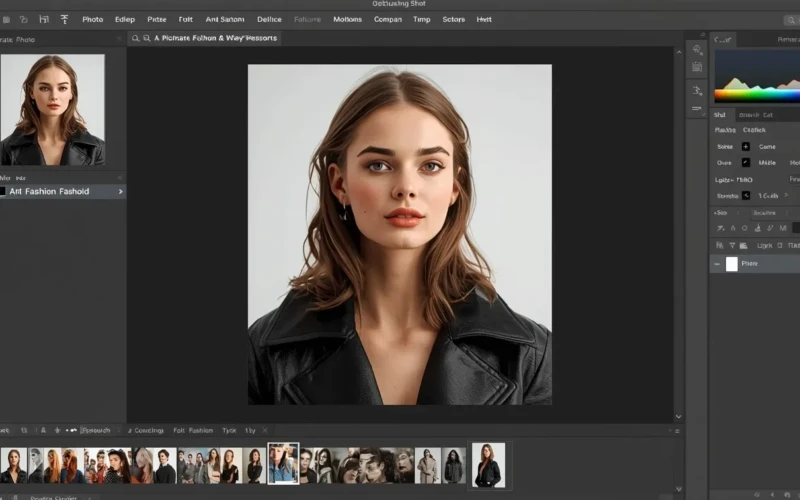Image resolution: width=800 pixels, height=500 pixels.
Task: Click the transform arrows icon in right strip
Action: (x=697, y=91)
